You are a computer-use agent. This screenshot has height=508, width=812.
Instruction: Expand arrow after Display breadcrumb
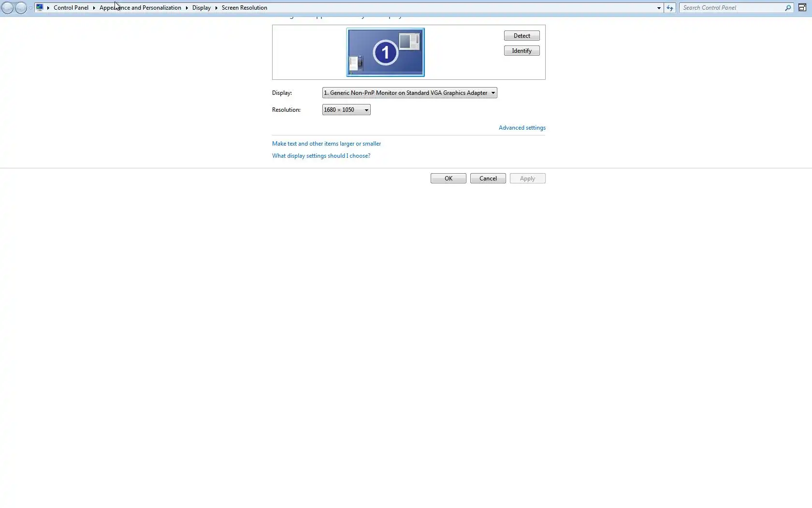pos(217,8)
